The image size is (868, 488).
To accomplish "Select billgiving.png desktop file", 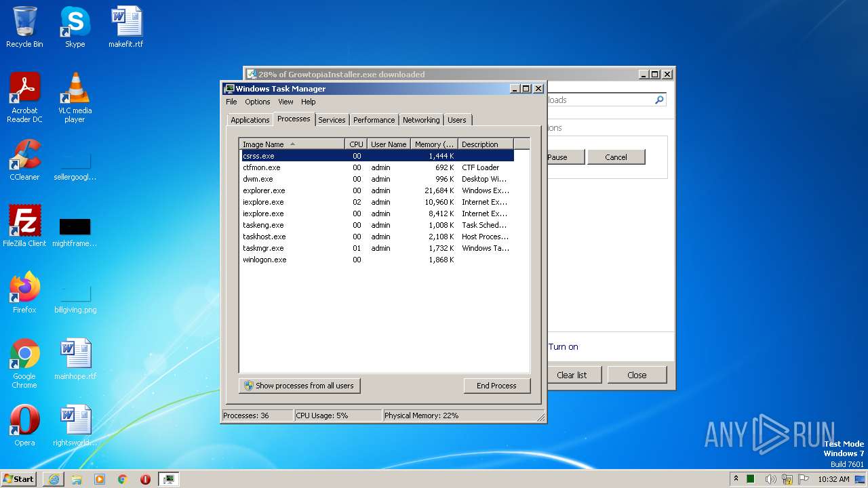I will (75, 298).
